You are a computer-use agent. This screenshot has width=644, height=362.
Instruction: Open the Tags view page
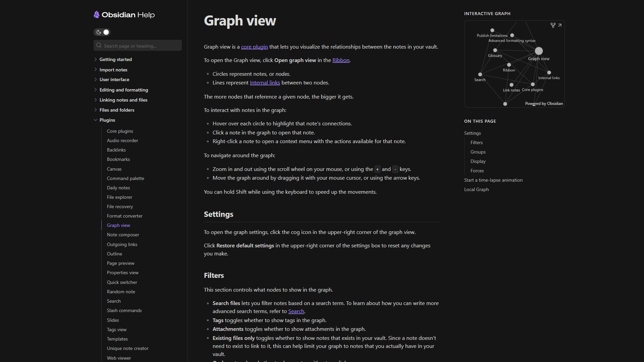coord(117,329)
